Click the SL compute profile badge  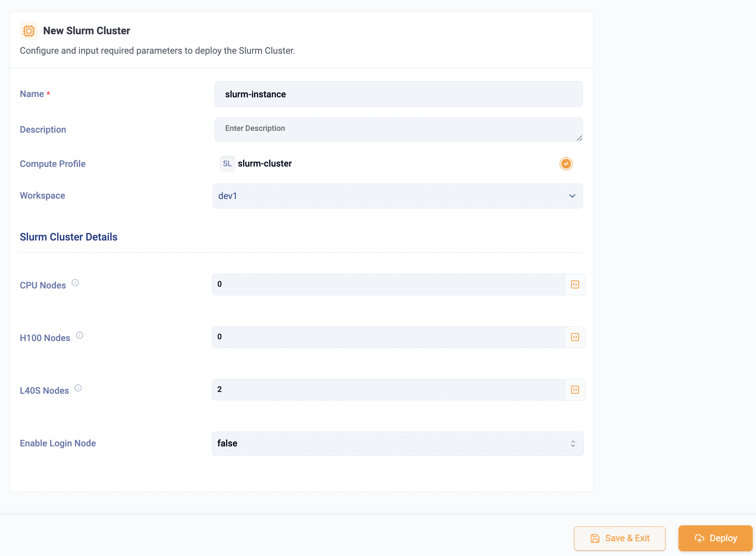(227, 164)
